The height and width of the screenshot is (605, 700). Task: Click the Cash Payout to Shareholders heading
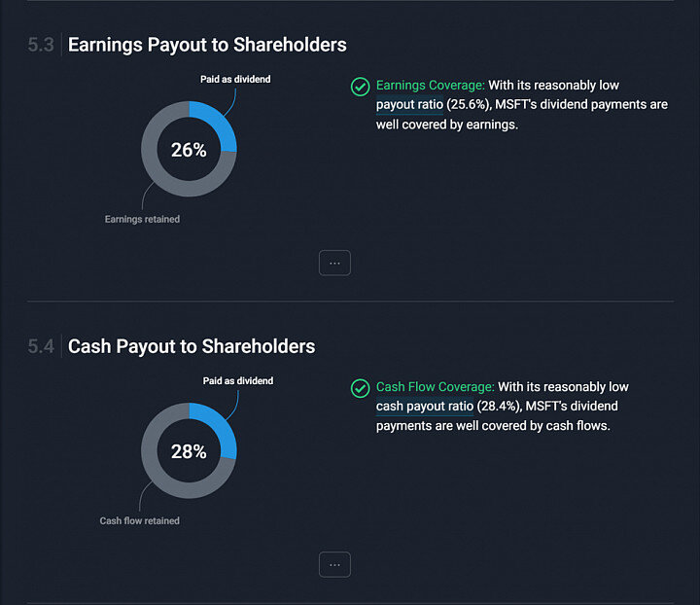point(192,346)
